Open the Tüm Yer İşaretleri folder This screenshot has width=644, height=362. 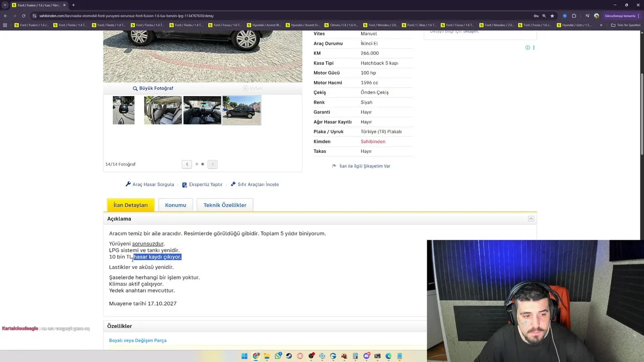coord(625,25)
